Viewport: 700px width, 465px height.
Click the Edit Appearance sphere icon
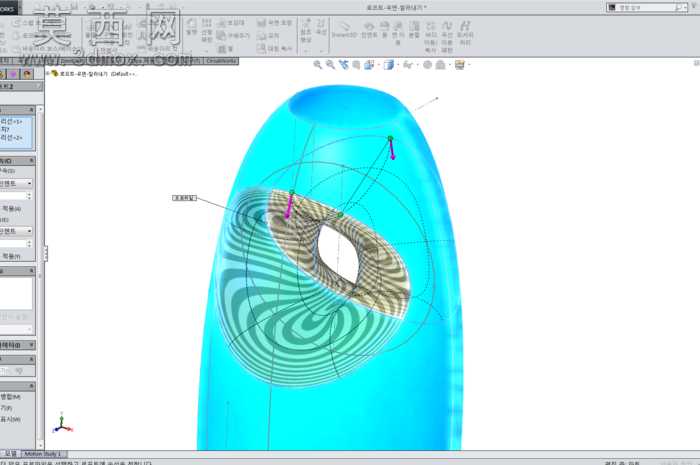point(427,65)
